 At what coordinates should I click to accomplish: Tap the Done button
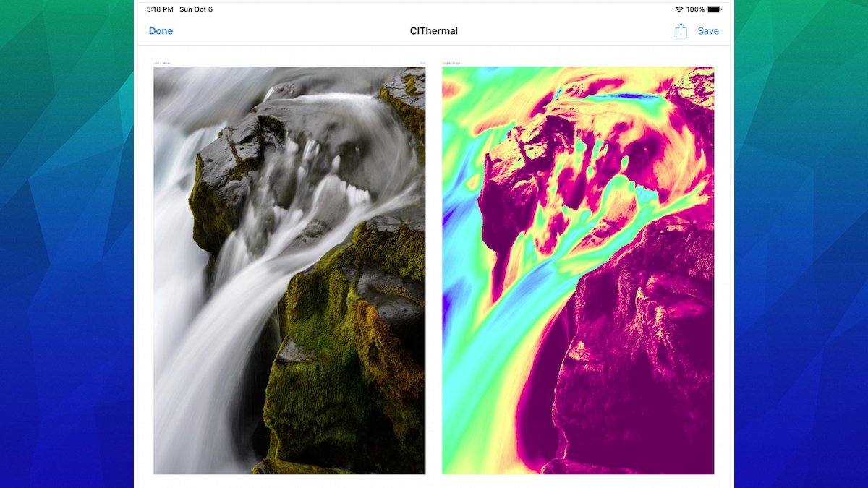[161, 31]
